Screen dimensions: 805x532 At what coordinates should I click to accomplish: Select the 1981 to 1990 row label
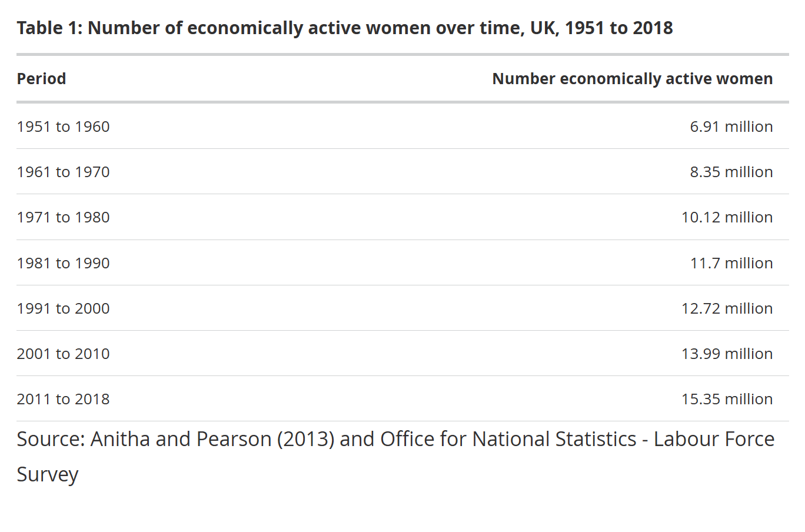[63, 263]
